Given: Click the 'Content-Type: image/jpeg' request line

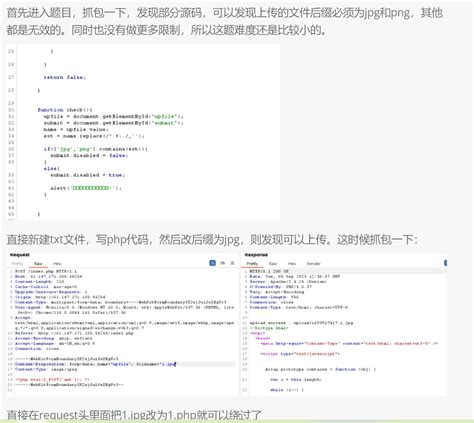Looking at the screenshot, I should click(46, 369).
